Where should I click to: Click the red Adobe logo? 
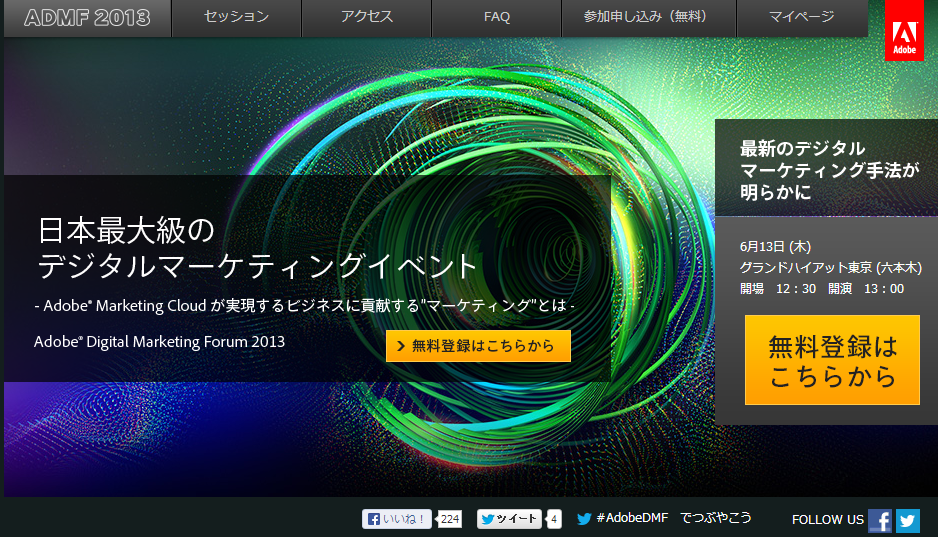point(904,31)
